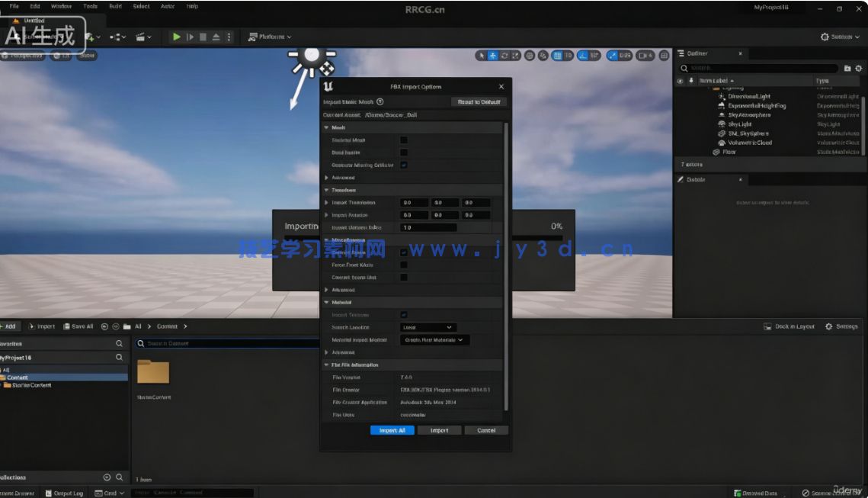Open the Tools menu
The height and width of the screenshot is (498, 868).
click(90, 6)
